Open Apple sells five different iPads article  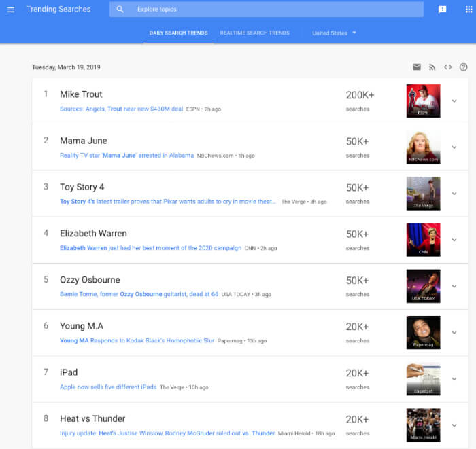[x=108, y=387]
